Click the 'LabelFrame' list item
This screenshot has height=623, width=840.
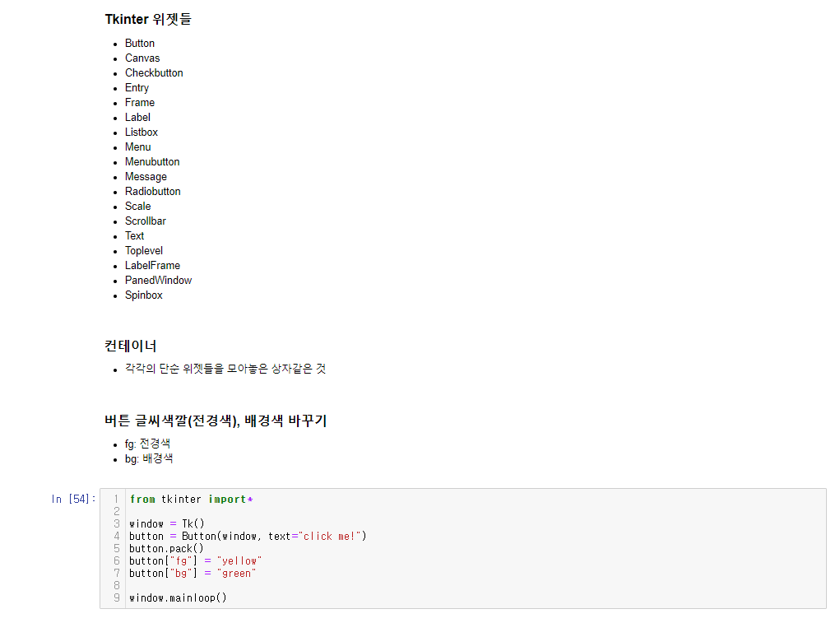point(153,266)
